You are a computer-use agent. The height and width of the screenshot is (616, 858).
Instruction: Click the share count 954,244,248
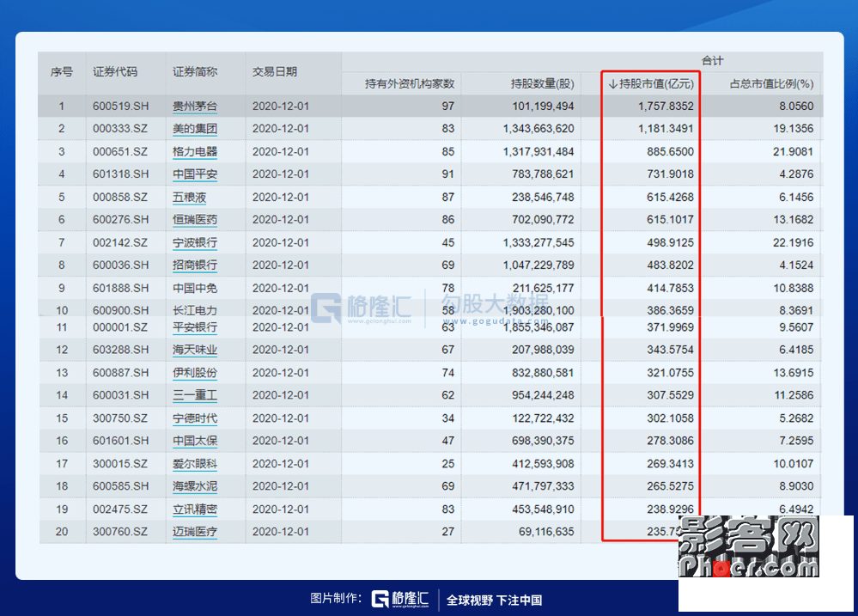click(x=543, y=395)
